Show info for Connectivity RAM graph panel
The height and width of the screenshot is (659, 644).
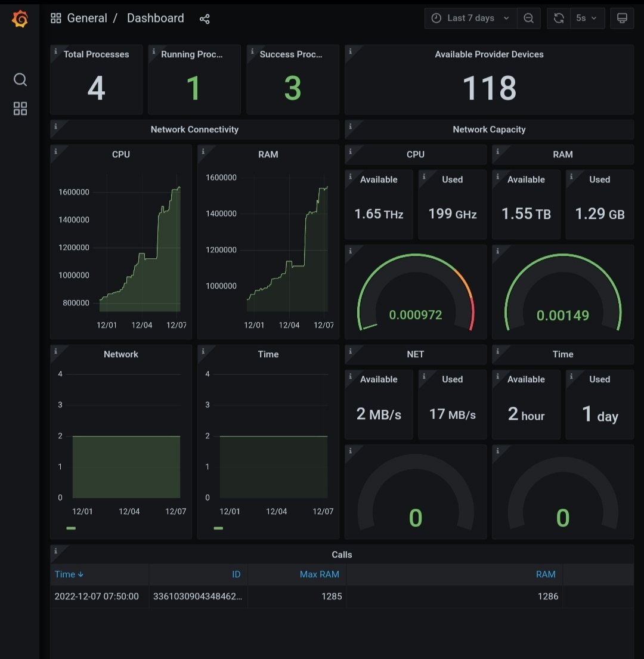pyautogui.click(x=203, y=151)
